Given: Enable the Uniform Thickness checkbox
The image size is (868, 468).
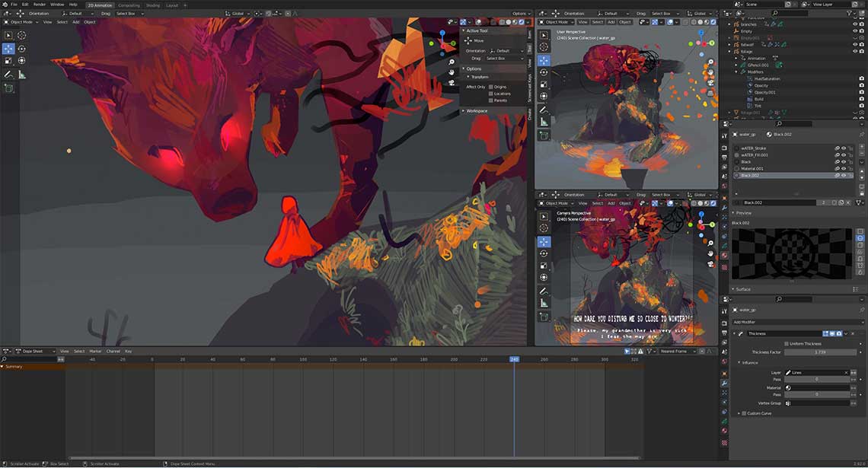Looking at the screenshot, I should coord(787,343).
